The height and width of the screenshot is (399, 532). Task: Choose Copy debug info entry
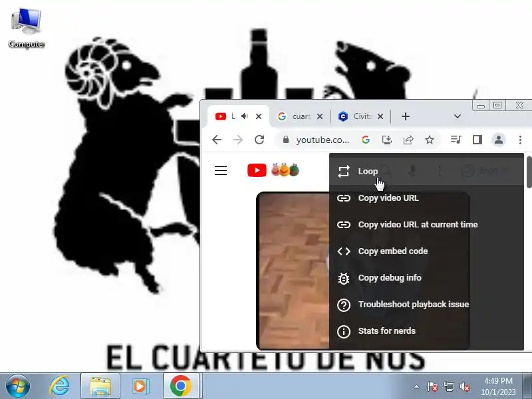coord(426,278)
